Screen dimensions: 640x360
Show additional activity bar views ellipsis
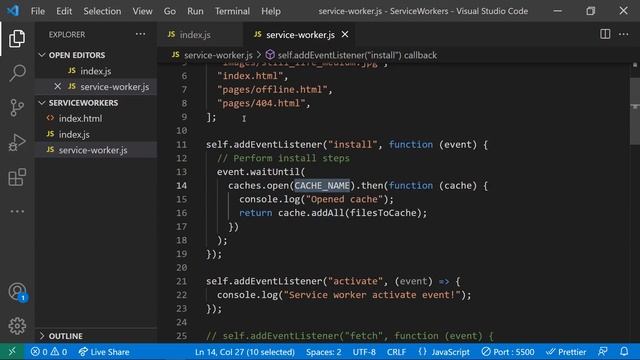click(17, 211)
